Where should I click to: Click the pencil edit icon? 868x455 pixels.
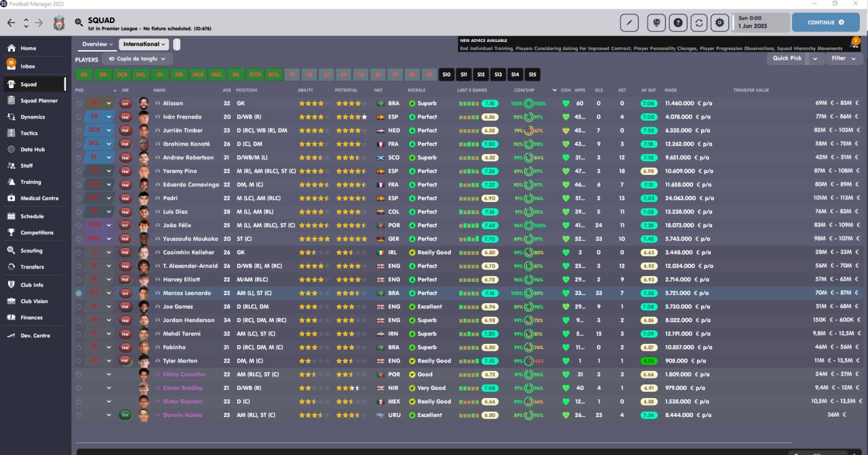point(629,22)
